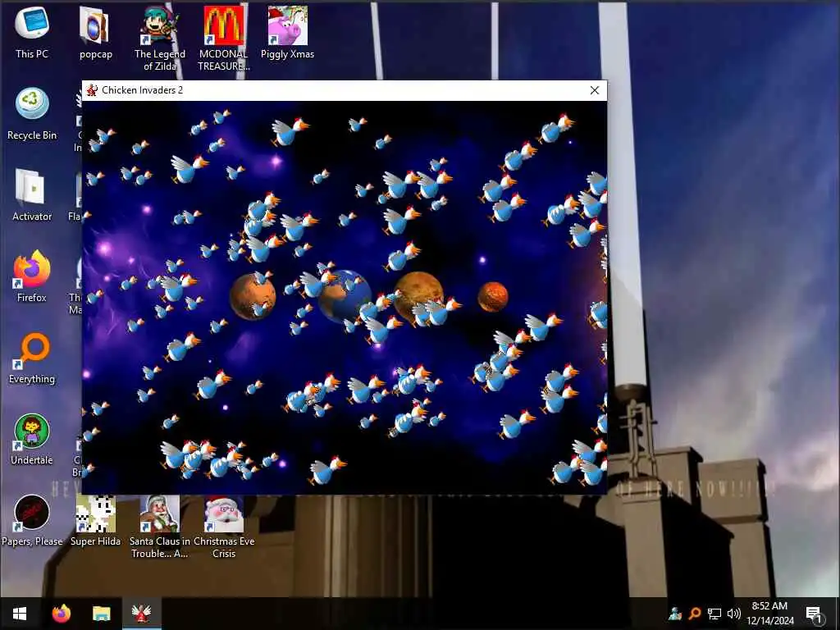Click the user people tray icon

(x=675, y=614)
